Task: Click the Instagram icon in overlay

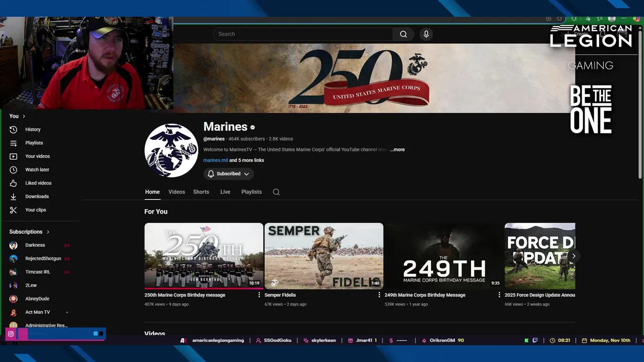Action: (11, 334)
